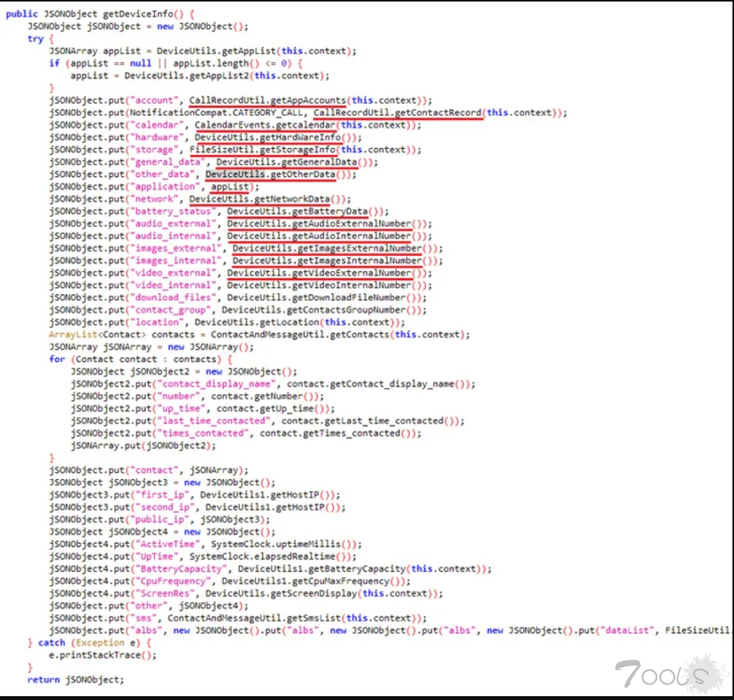Click DeviceUtils.getImagesInternalNumber call
This screenshot has width=734, height=700.
pos(328,261)
